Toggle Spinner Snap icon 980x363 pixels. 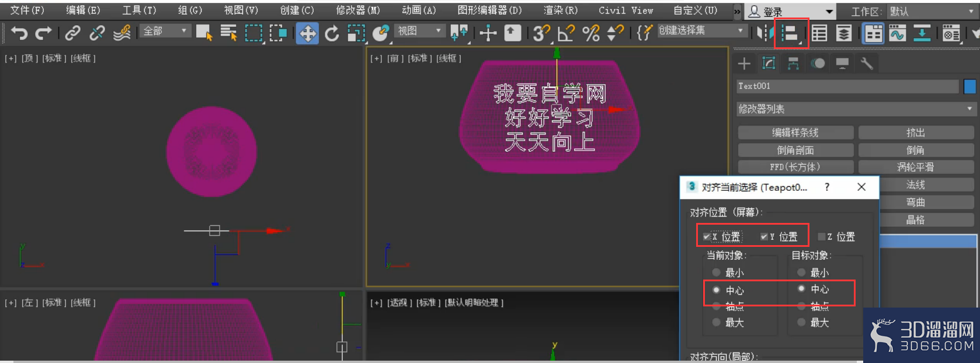(615, 33)
